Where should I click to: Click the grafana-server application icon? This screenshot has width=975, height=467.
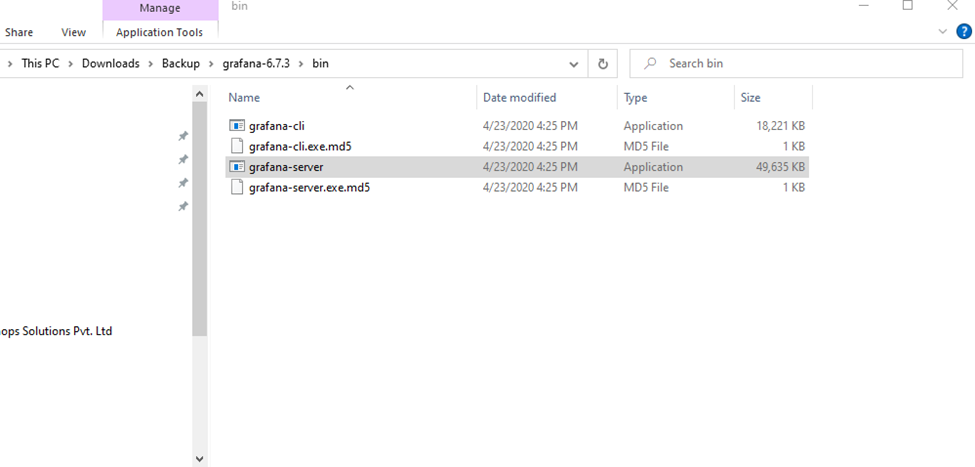coord(236,167)
